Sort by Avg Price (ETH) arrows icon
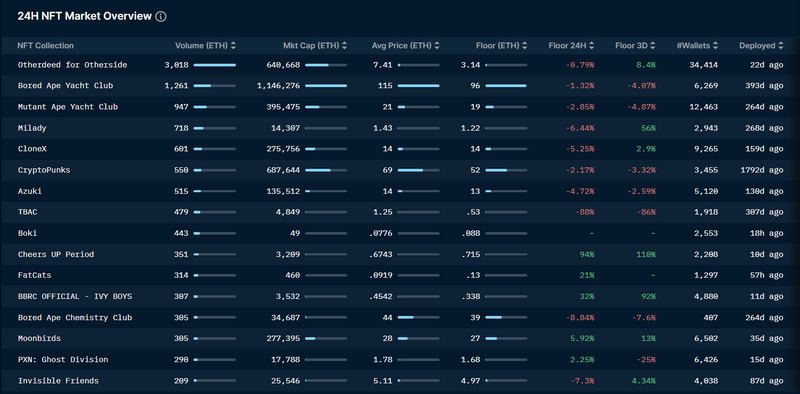This screenshot has width=800, height=394. tap(437, 45)
